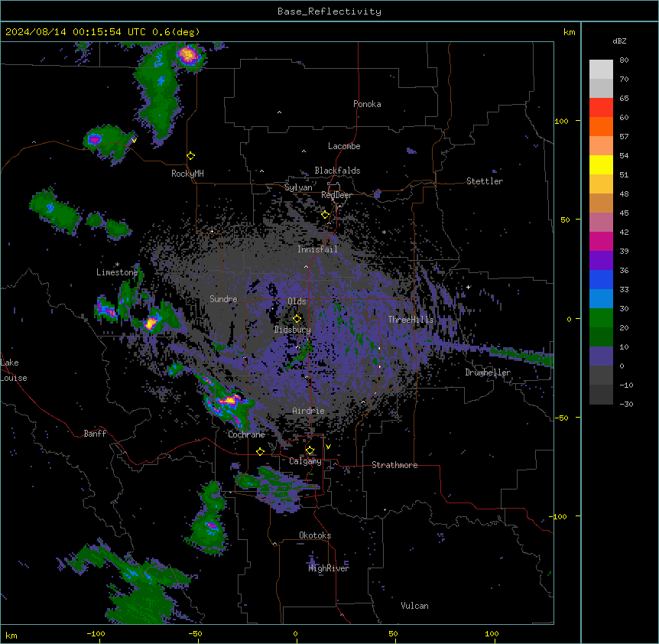This screenshot has height=644, width=659.
Task: Click the Calgary city label
Action: click(x=305, y=461)
